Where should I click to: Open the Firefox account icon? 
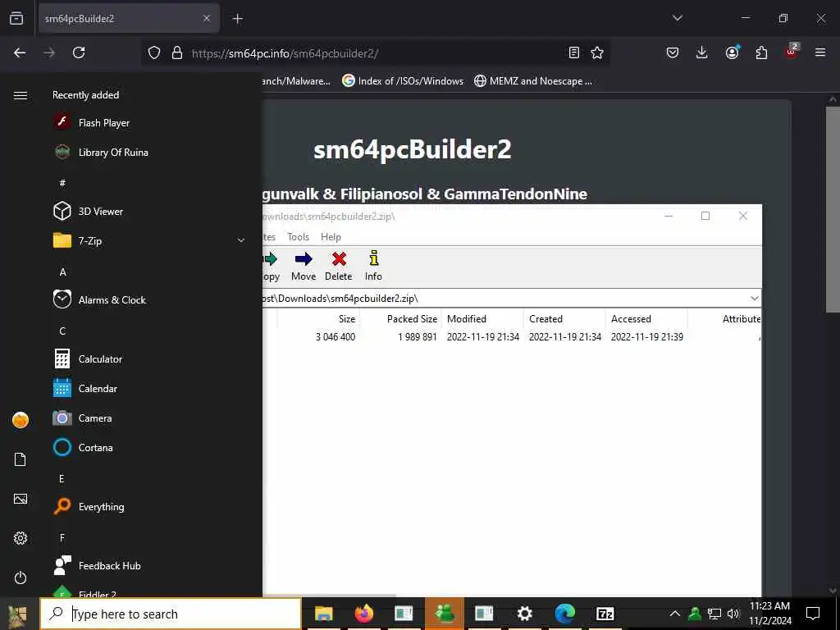[732, 52]
